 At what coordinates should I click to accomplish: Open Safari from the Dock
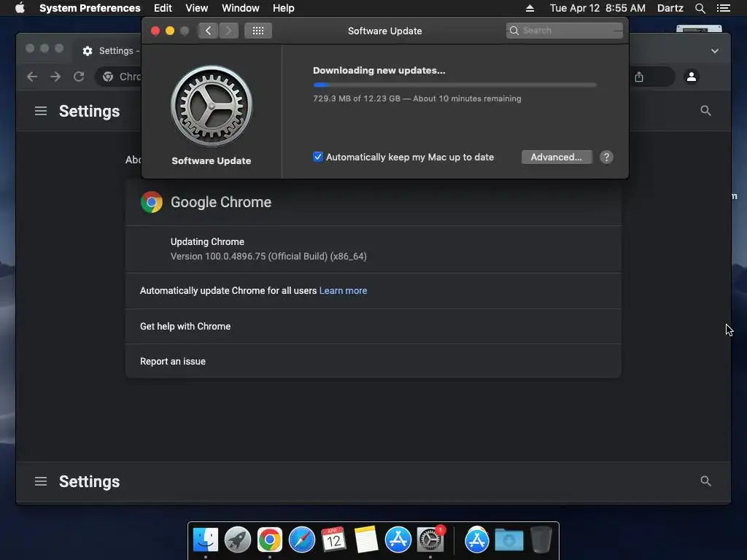(x=301, y=540)
